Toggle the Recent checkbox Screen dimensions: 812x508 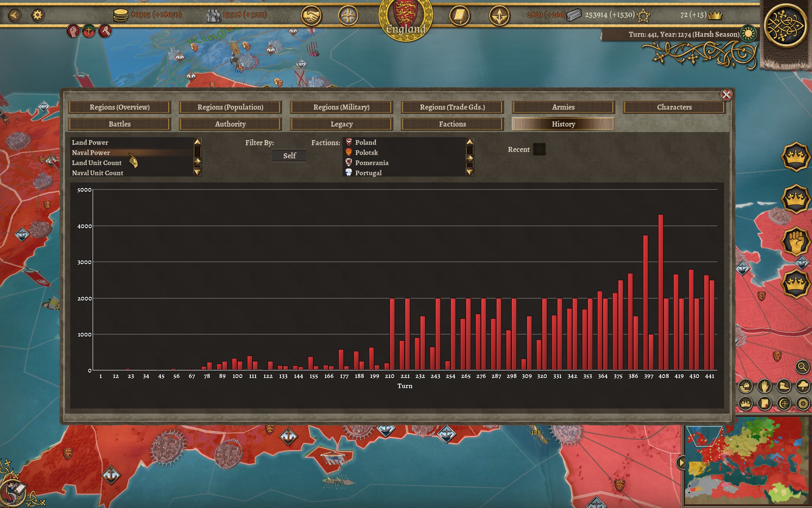pos(539,149)
